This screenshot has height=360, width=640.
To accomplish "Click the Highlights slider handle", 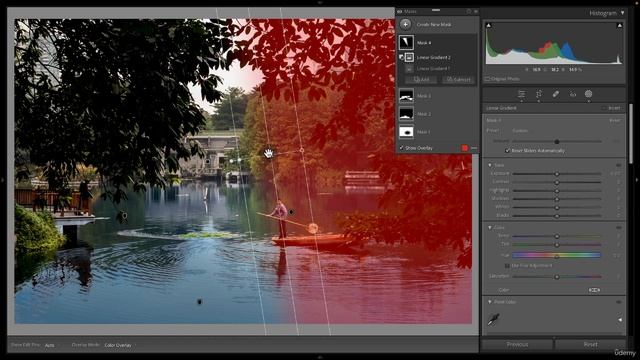I will point(557,191).
